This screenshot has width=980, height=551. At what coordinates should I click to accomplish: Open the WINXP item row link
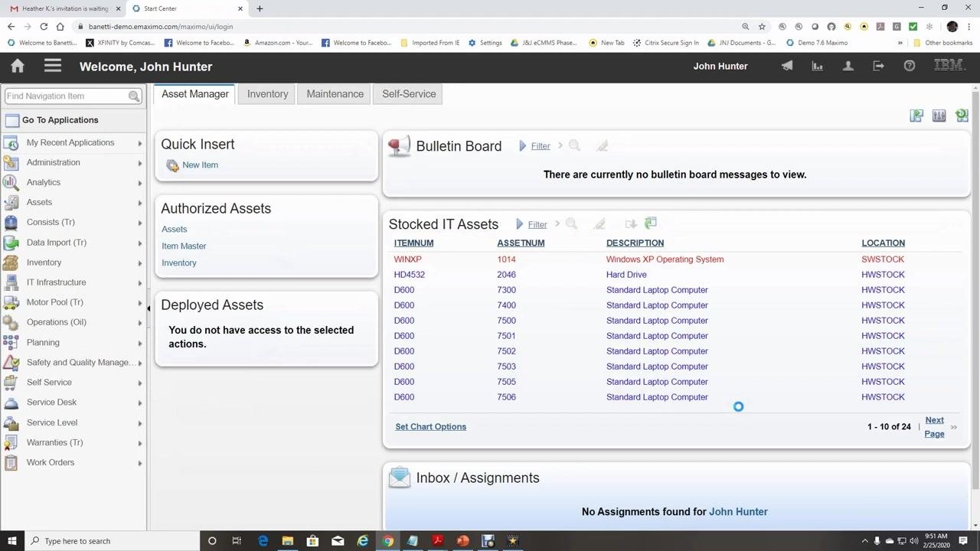pos(407,259)
